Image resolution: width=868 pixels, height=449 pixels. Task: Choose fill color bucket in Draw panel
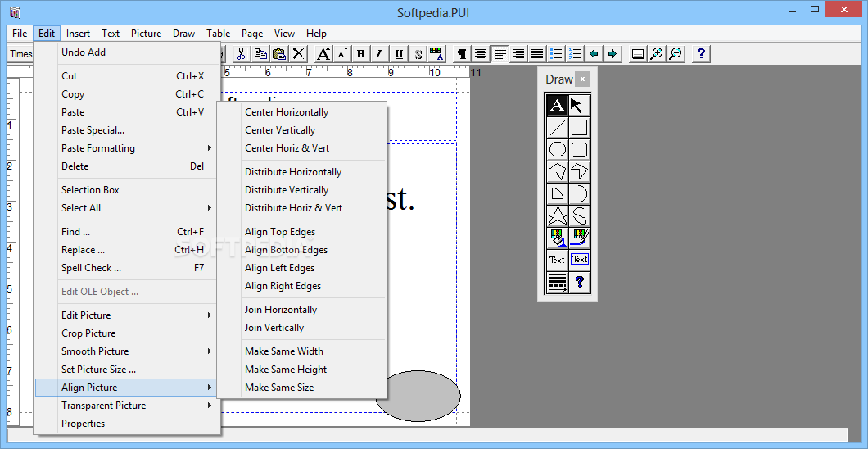click(557, 238)
